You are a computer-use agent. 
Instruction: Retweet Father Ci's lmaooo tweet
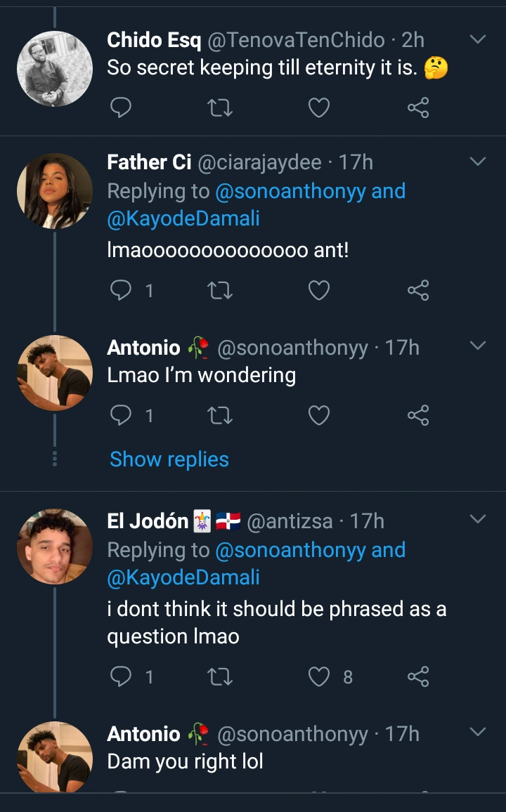(221, 290)
